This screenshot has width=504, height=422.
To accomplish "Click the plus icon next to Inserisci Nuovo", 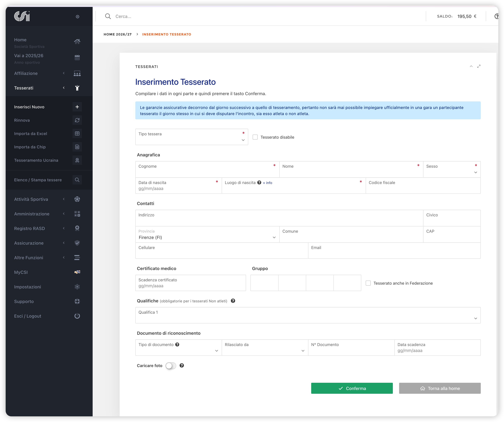I will pos(77,107).
